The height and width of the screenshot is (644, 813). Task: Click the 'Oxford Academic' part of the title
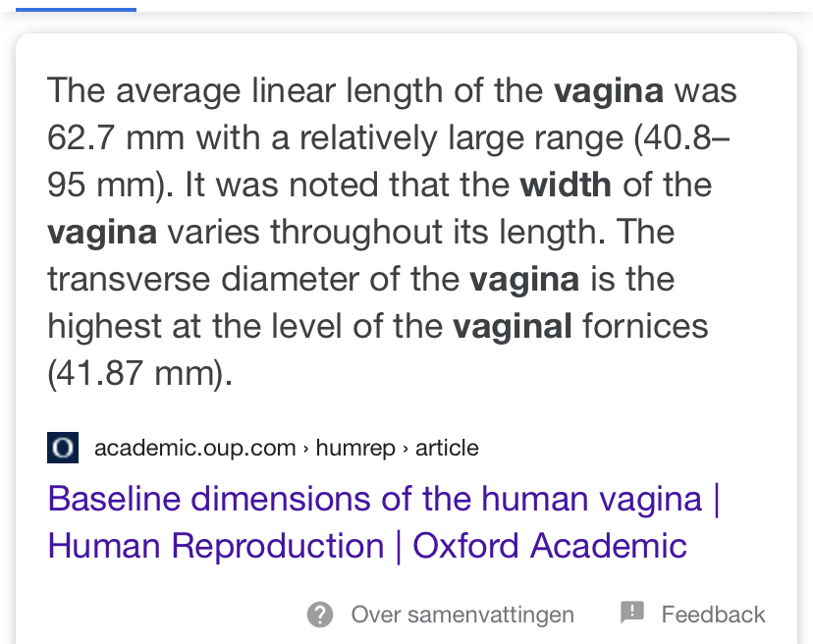click(549, 546)
